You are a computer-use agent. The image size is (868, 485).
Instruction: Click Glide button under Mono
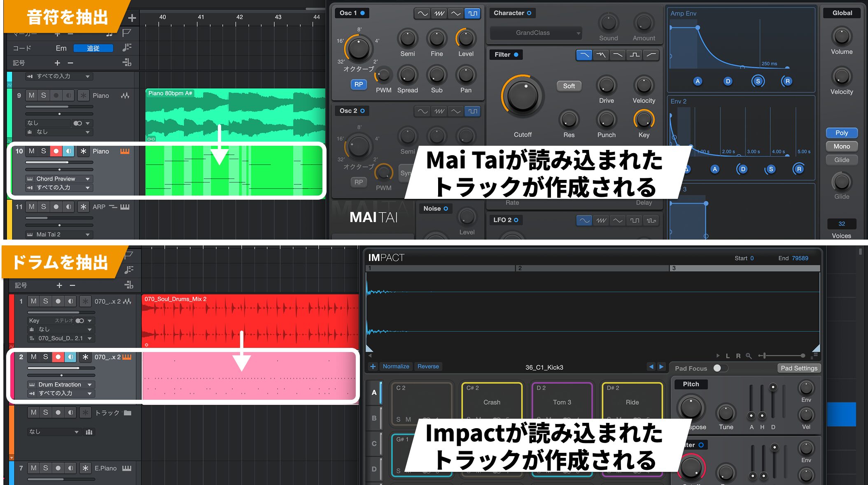tap(842, 160)
